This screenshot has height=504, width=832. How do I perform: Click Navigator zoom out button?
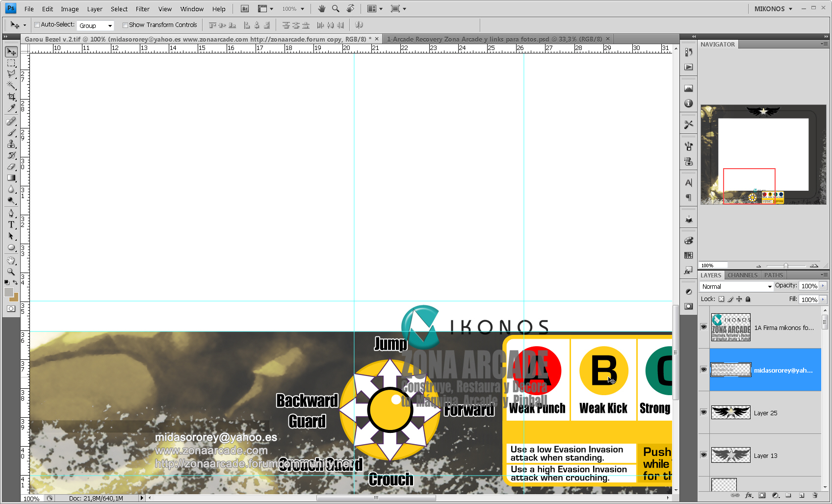click(x=759, y=266)
